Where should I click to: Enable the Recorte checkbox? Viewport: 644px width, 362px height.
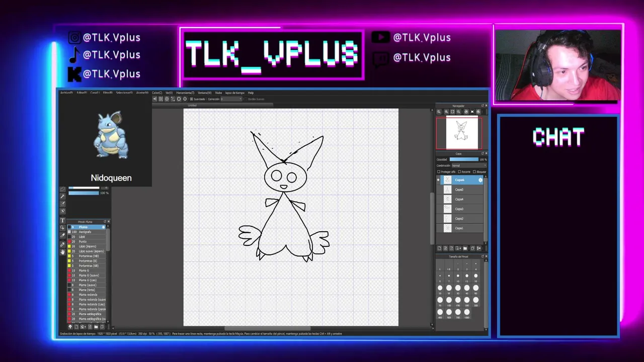(x=459, y=172)
